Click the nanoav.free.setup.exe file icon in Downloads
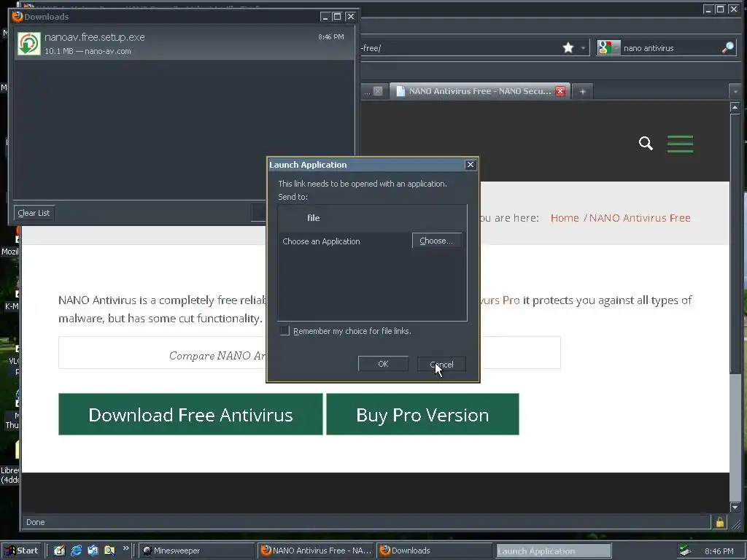 click(x=29, y=43)
